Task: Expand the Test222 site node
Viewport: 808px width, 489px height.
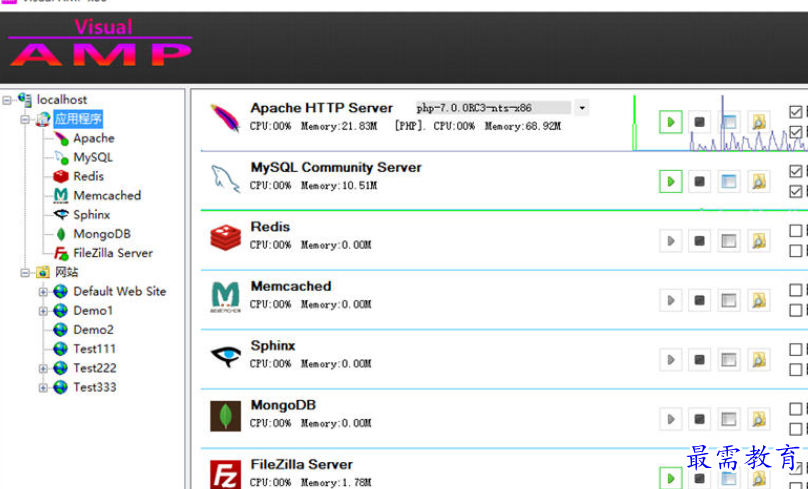Action: click(x=43, y=368)
